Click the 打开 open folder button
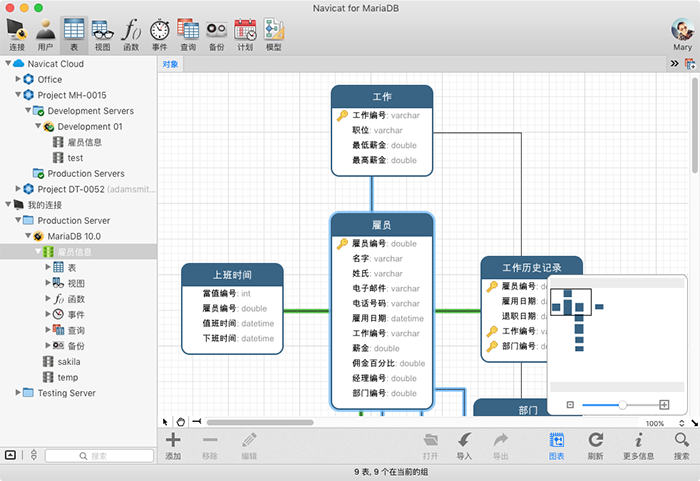Screen dimensions: 700x481 click(430, 446)
